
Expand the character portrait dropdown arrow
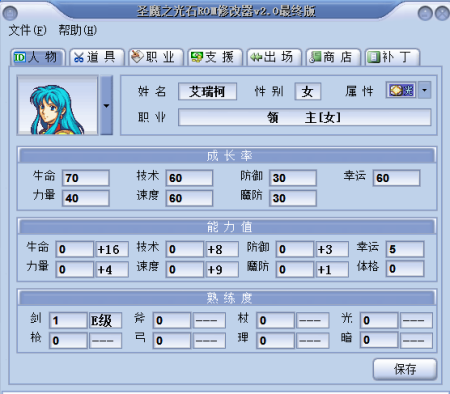pyautogui.click(x=106, y=105)
